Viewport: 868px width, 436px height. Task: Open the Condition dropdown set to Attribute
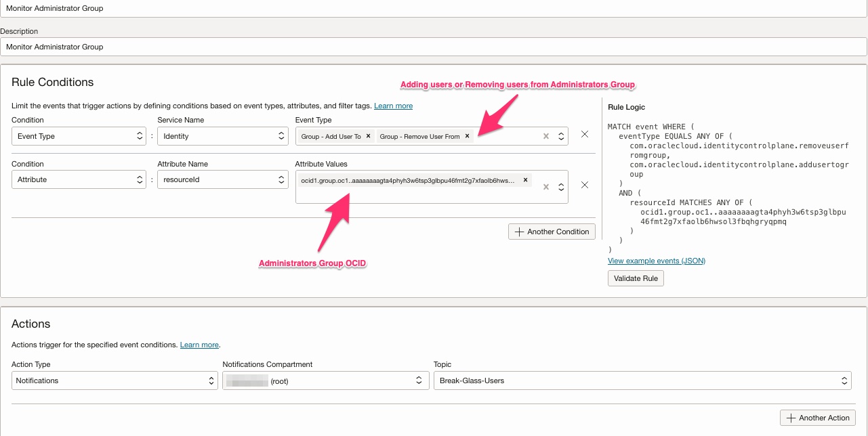coord(79,179)
